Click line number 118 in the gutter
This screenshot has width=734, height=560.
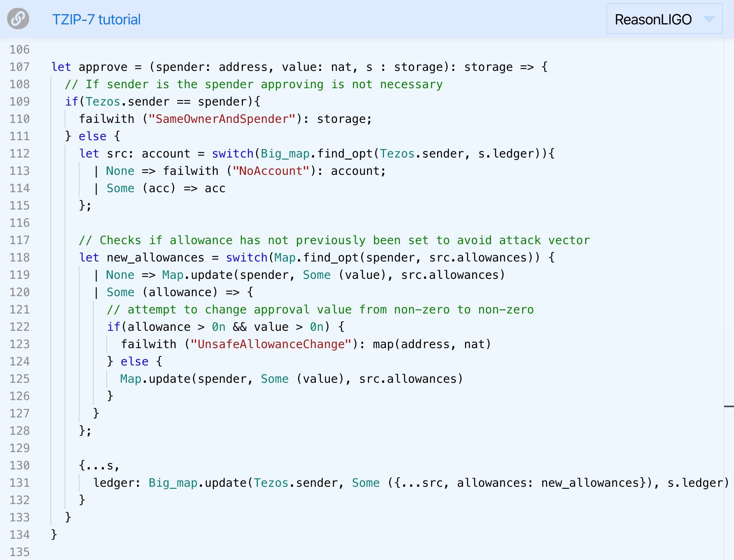coord(20,258)
